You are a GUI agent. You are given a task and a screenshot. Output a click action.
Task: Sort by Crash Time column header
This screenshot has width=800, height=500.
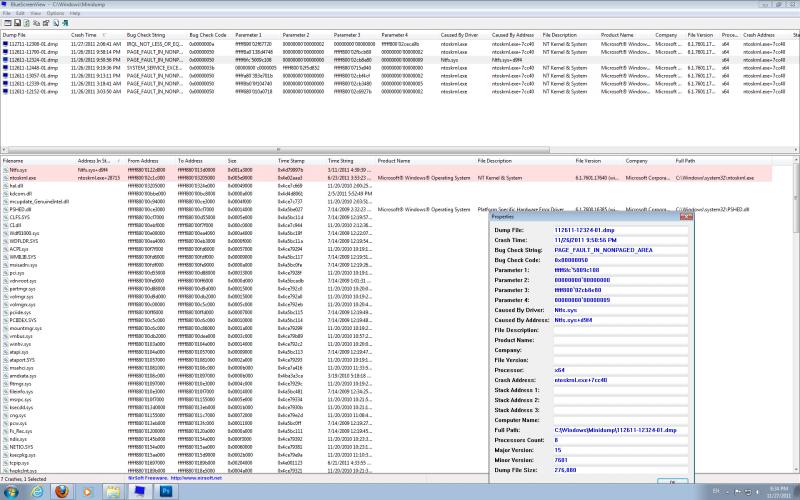[x=96, y=35]
